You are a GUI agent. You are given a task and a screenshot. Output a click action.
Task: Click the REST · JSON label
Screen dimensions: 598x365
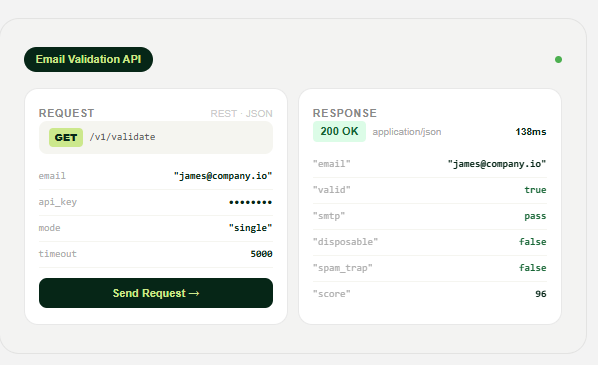click(x=241, y=114)
